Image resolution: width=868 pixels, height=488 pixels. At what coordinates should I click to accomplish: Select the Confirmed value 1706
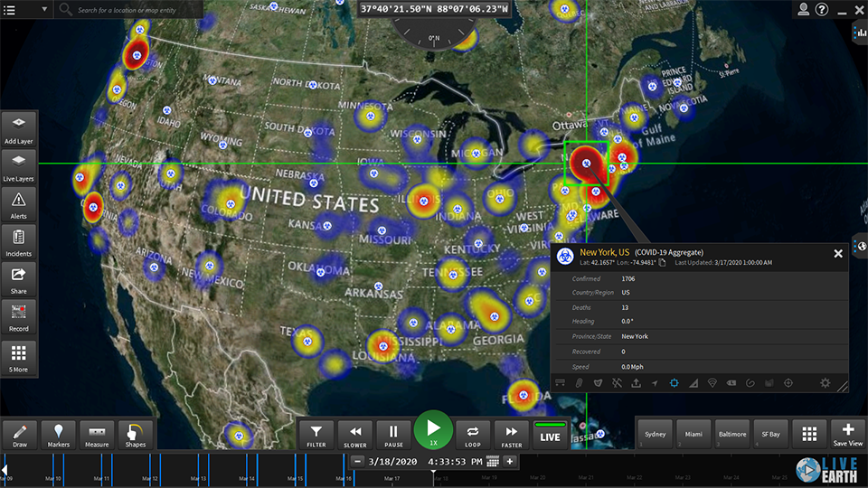(628, 279)
